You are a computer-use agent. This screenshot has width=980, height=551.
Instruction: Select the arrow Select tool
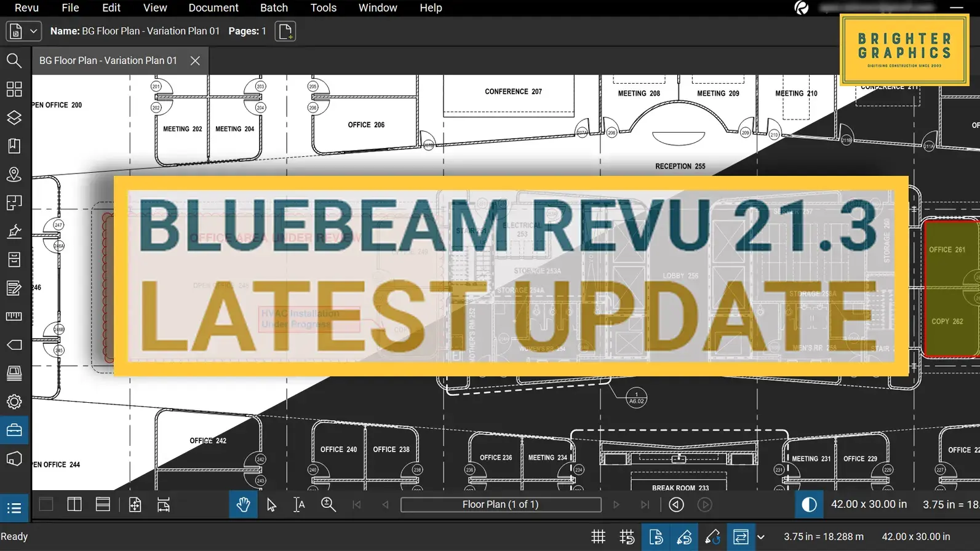[271, 505]
